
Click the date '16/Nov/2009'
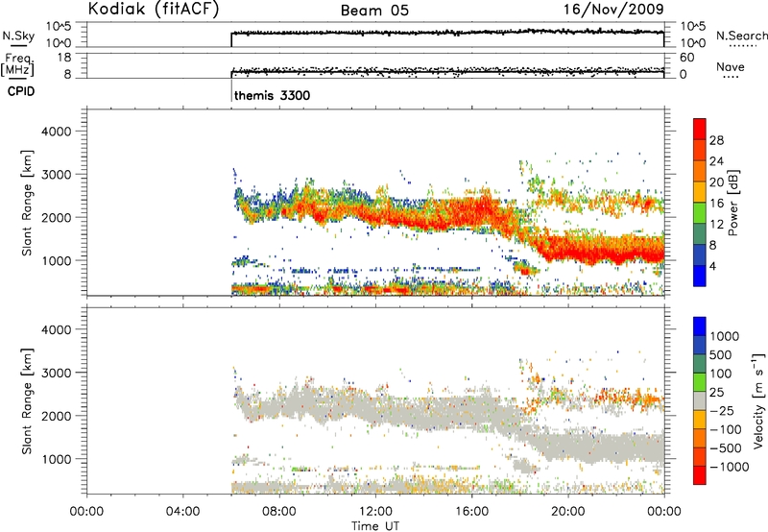613,10
